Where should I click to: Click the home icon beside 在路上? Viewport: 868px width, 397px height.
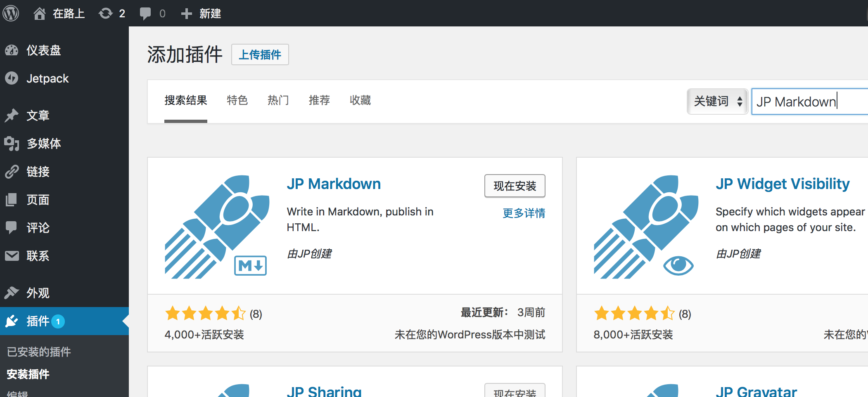pyautogui.click(x=39, y=14)
